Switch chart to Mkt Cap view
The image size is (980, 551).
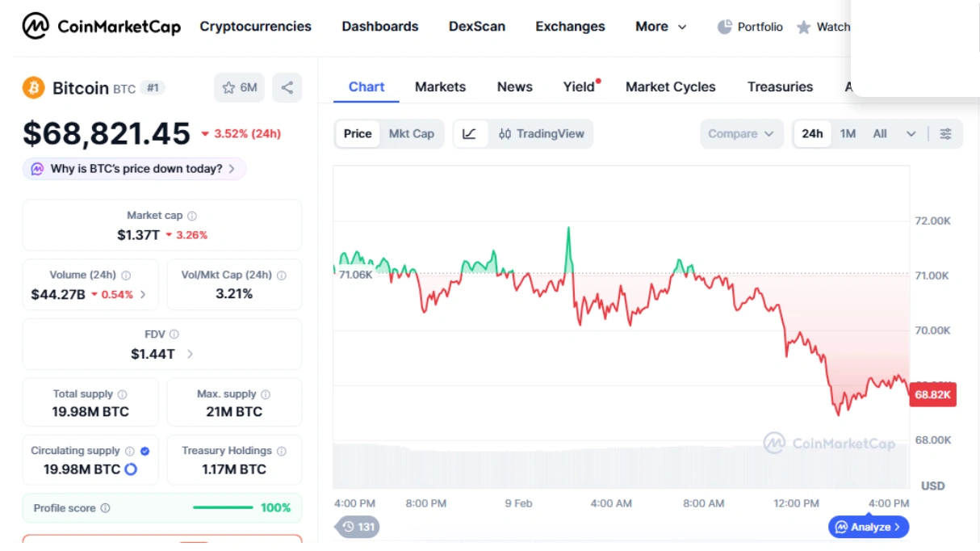tap(411, 134)
